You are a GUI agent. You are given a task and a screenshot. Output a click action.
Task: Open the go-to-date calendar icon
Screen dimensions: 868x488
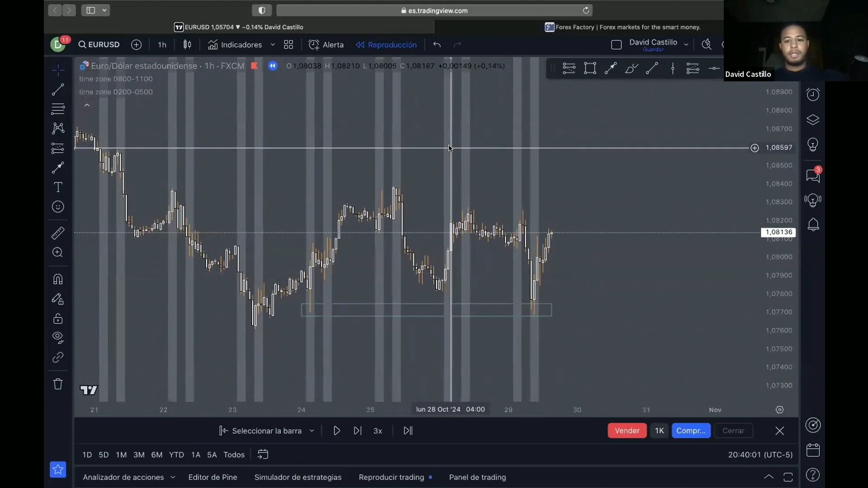[x=263, y=455]
